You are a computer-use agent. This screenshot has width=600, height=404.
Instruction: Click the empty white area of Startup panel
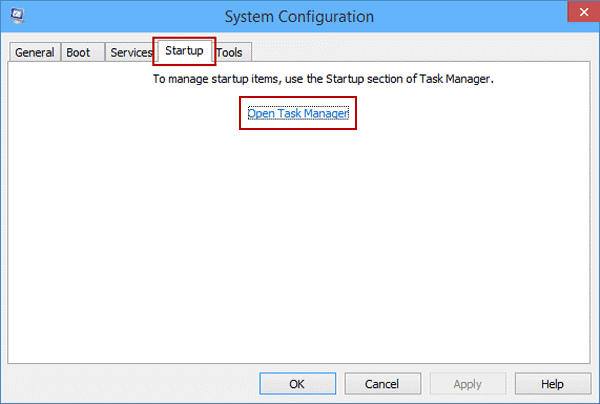pos(298,245)
